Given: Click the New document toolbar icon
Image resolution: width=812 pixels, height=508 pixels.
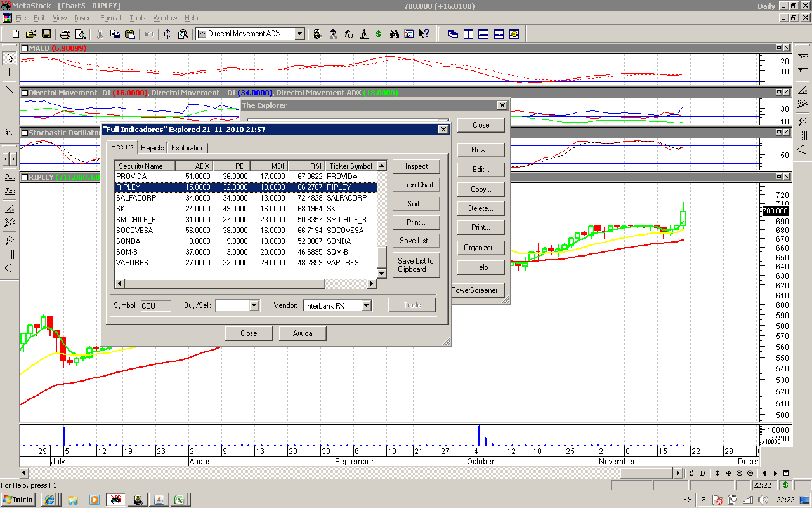Looking at the screenshot, I should pos(16,34).
